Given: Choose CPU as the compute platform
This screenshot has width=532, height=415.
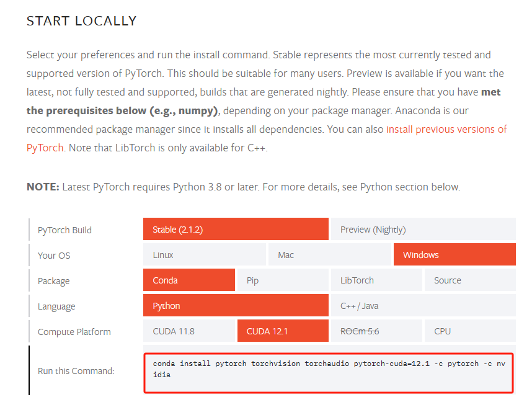Looking at the screenshot, I should point(470,331).
